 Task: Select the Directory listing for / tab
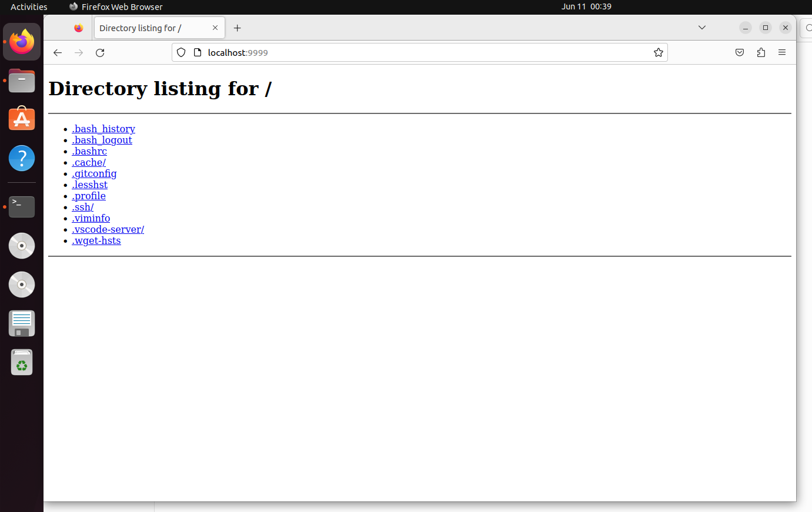point(147,28)
